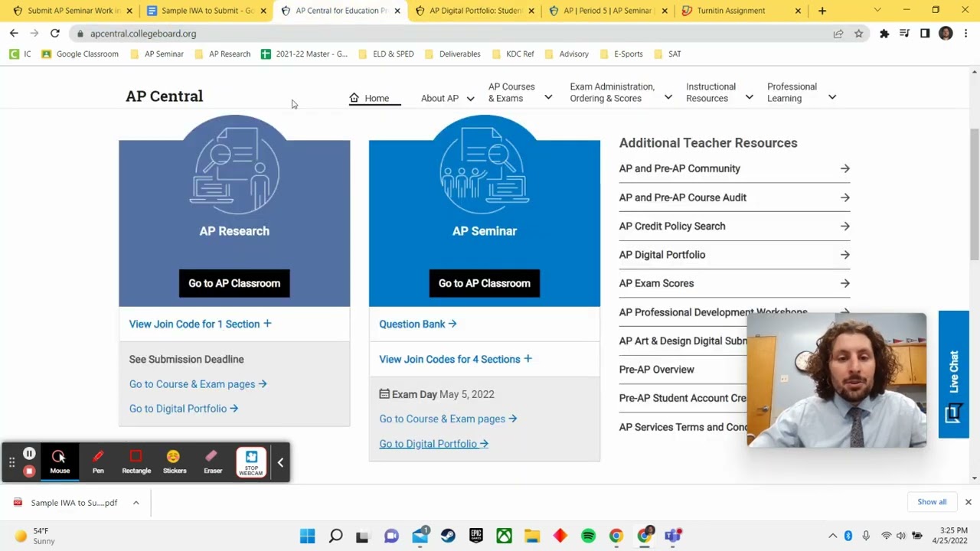The width and height of the screenshot is (980, 551).
Task: Open AP Credit Policy Search resource
Action: tap(734, 226)
